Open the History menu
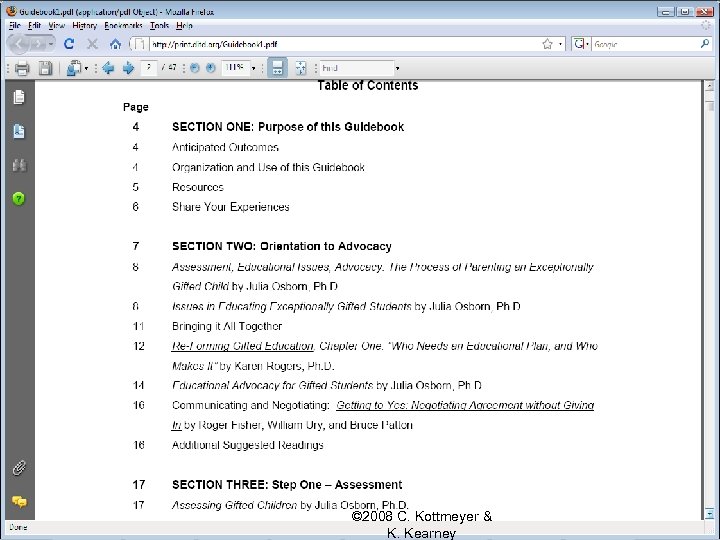720x540 pixels. [84, 26]
